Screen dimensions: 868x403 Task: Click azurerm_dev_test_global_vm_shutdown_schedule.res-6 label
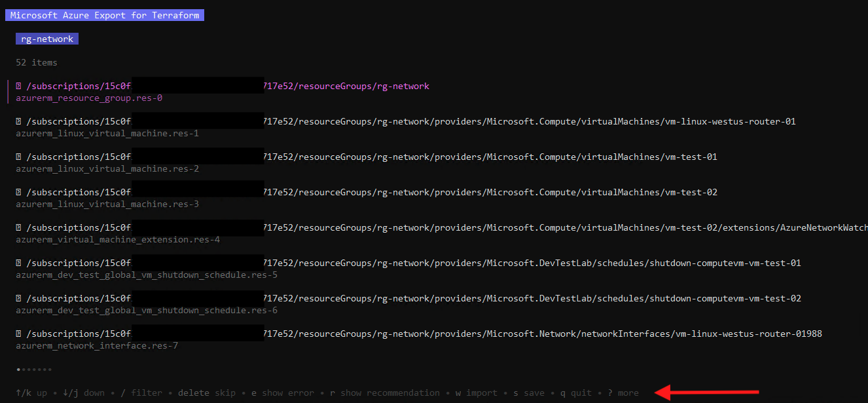147,311
